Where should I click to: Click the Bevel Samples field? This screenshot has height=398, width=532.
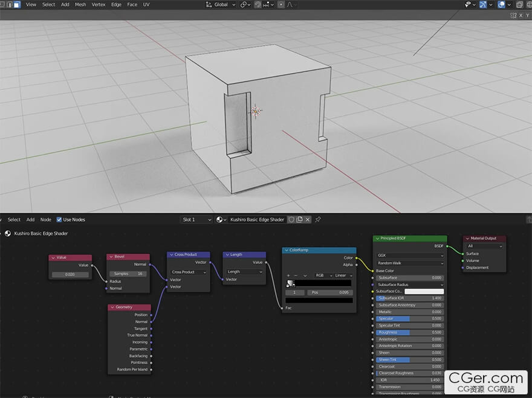128,274
